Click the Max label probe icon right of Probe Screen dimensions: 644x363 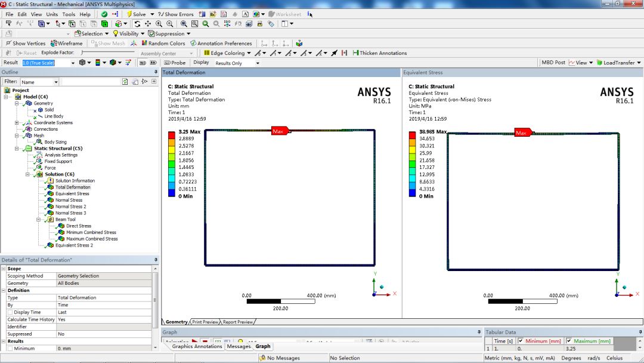tap(143, 63)
